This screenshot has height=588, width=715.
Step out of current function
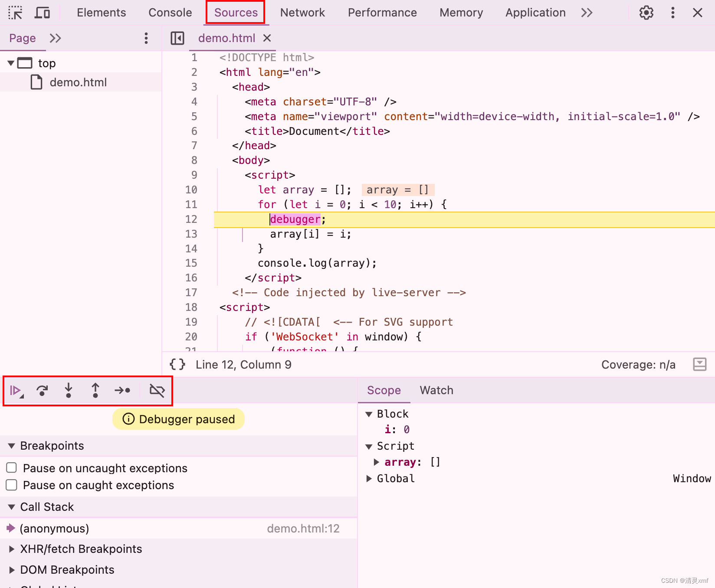pos(95,391)
